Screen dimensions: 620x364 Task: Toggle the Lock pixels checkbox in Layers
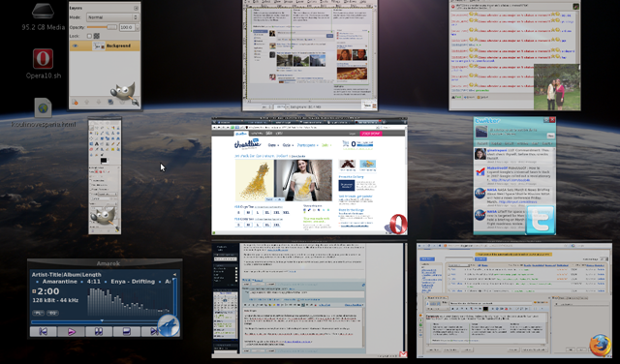click(89, 36)
